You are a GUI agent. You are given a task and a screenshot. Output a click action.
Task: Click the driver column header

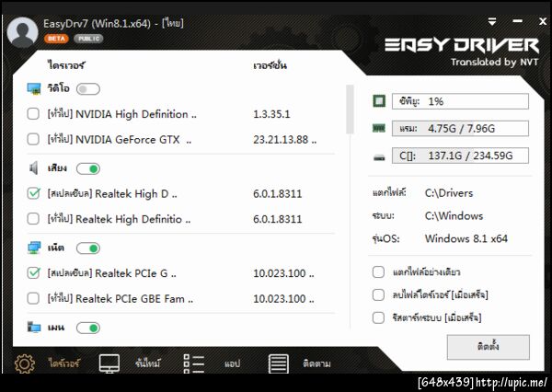[66, 65]
